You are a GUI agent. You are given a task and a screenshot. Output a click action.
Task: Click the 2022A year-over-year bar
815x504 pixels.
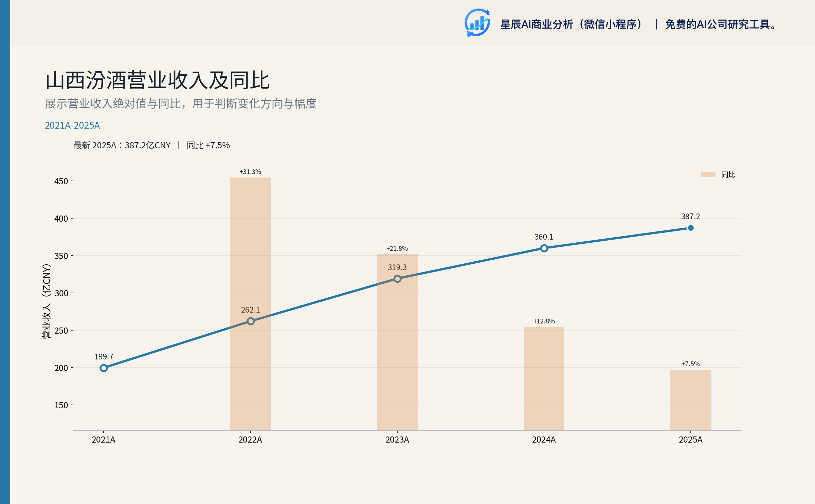pyautogui.click(x=250, y=304)
